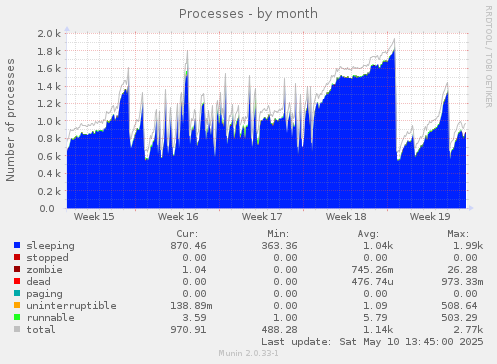497x364 pixels.
Task: Click the 'Processes - by month' title
Action: coord(248,14)
